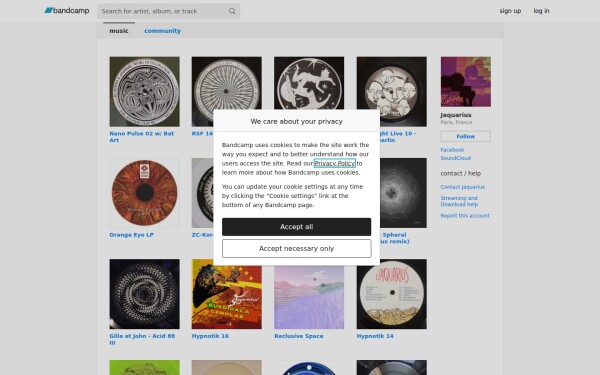This screenshot has height=375, width=600.
Task: Open the log in link
Action: (541, 11)
